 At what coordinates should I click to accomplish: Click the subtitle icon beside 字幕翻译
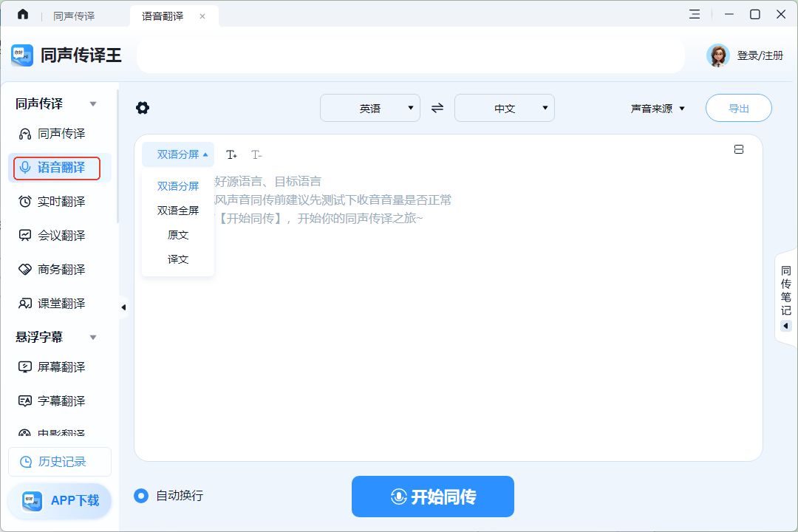click(x=25, y=401)
